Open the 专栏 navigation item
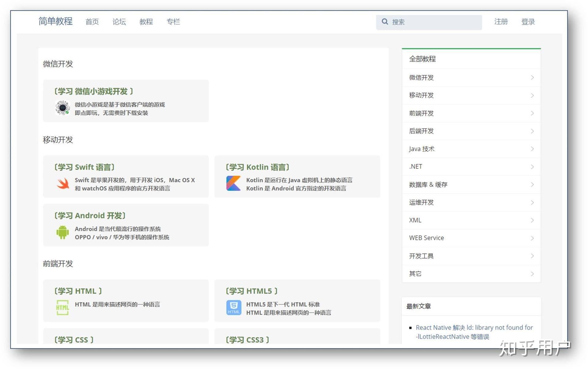The height and width of the screenshot is (369, 588). tap(173, 22)
